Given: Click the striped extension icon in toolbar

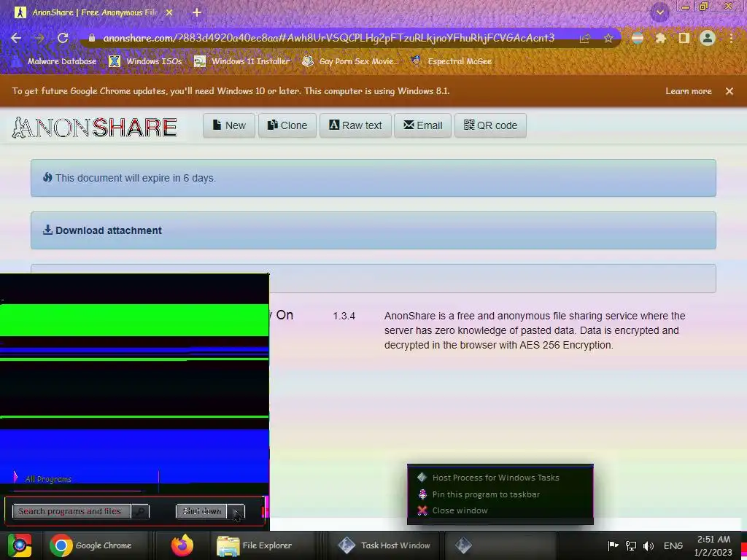Looking at the screenshot, I should click(x=638, y=38).
